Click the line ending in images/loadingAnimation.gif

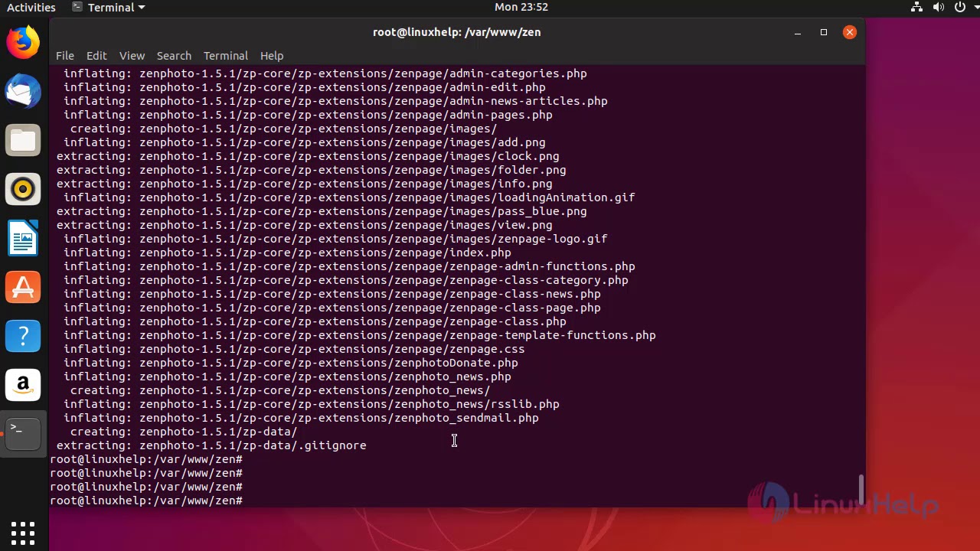(x=349, y=197)
